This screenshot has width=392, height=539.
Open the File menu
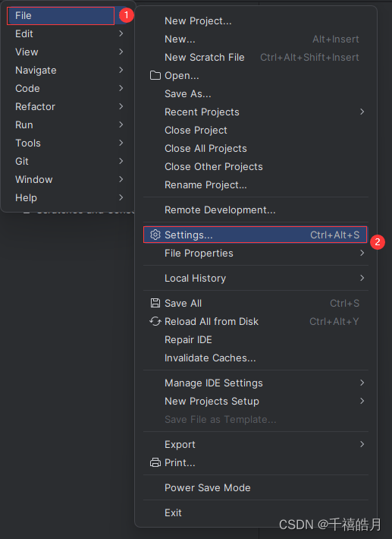point(61,16)
